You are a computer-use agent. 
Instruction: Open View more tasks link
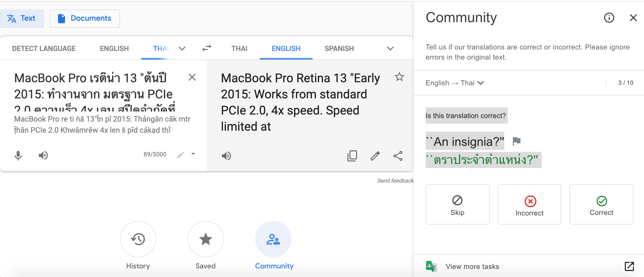click(x=472, y=266)
